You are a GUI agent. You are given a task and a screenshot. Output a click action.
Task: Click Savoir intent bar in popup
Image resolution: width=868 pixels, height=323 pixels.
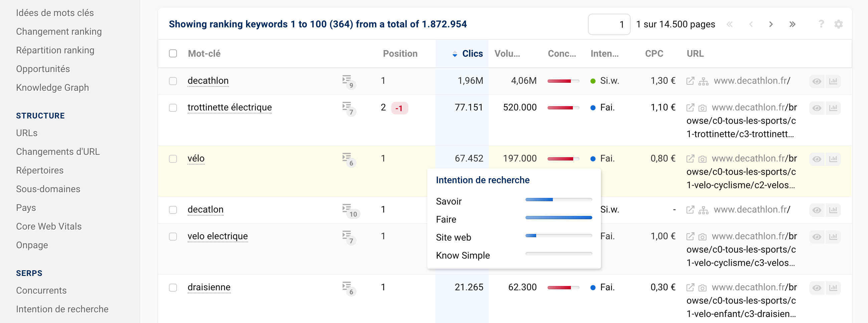coord(558,200)
